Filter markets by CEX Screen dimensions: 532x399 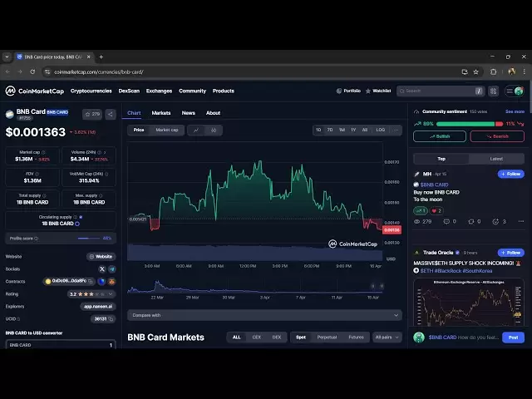[257, 337]
